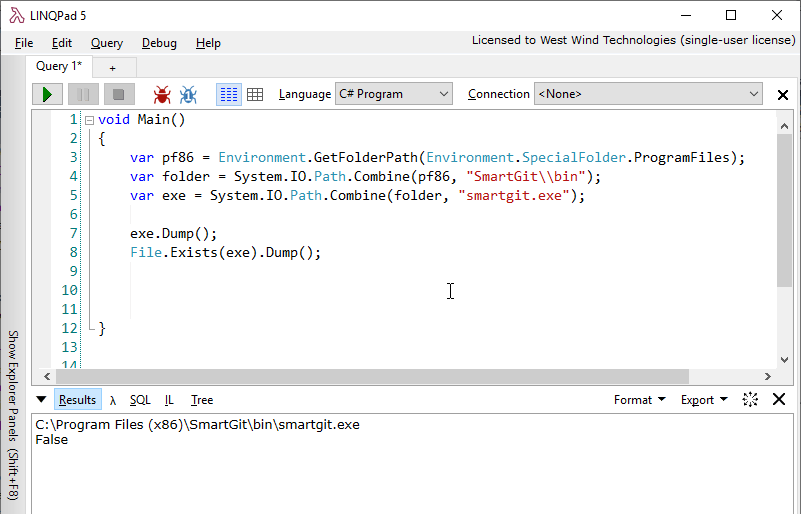Open the Format dropdown
This screenshot has height=514, width=801.
pos(640,400)
